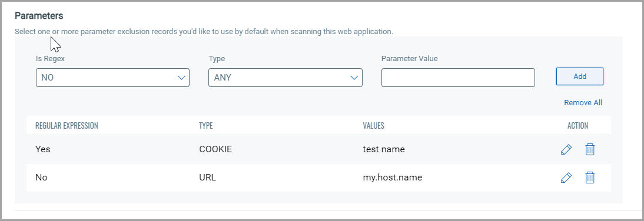The image size is (644, 221).
Task: Select the COOKIE type cell
Action: (x=215, y=149)
